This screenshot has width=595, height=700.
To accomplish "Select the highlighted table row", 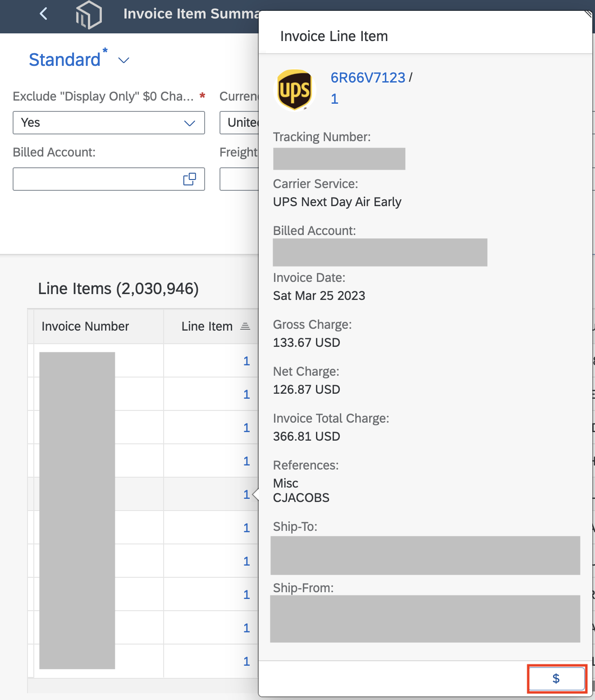I will click(x=135, y=494).
